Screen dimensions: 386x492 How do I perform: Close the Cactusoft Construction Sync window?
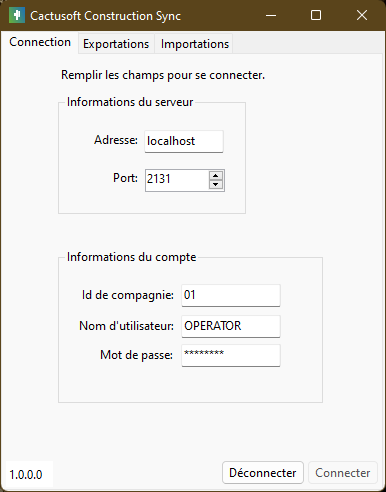[x=362, y=15]
